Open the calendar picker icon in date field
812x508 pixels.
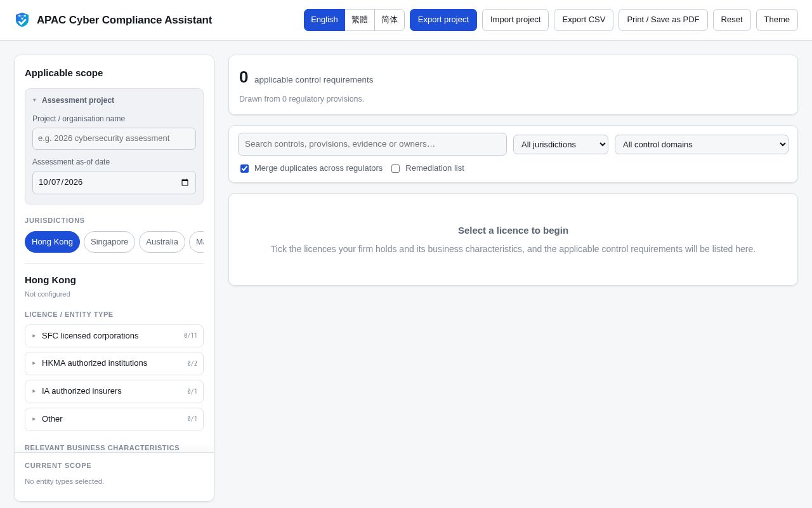click(185, 182)
